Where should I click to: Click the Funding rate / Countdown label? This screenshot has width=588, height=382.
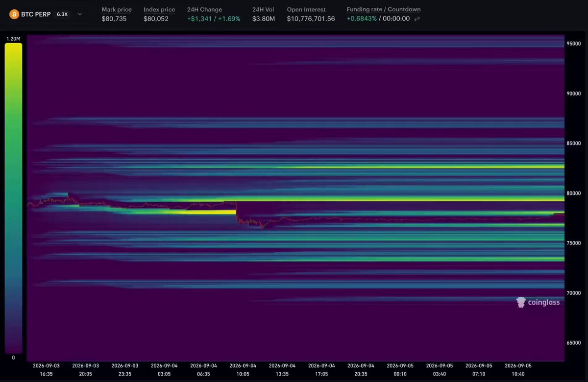[x=384, y=9]
